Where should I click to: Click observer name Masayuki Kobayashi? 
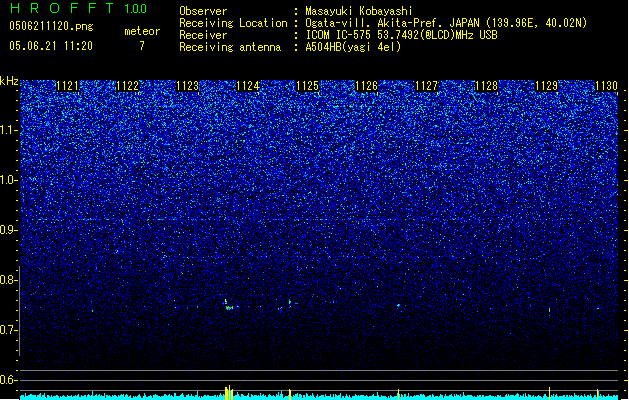(359, 11)
